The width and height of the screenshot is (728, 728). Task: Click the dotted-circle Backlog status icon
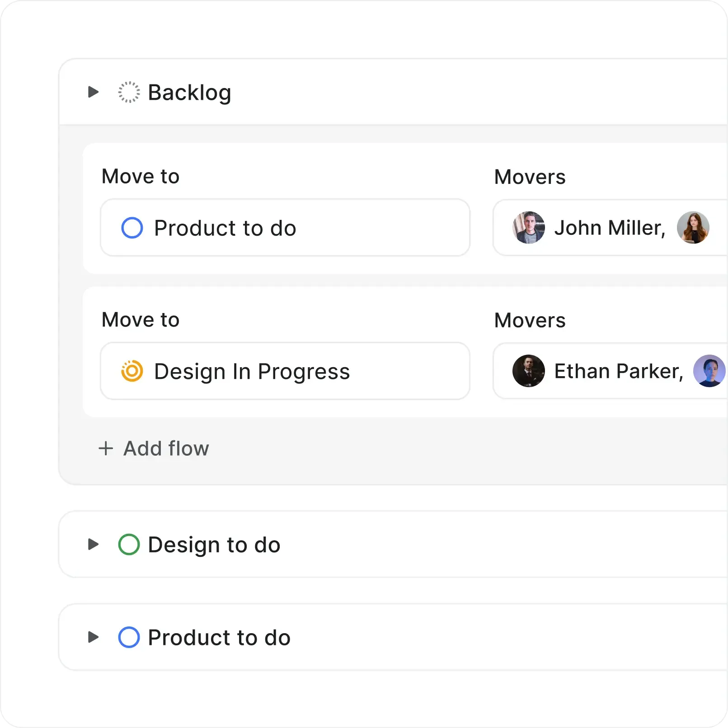[129, 92]
